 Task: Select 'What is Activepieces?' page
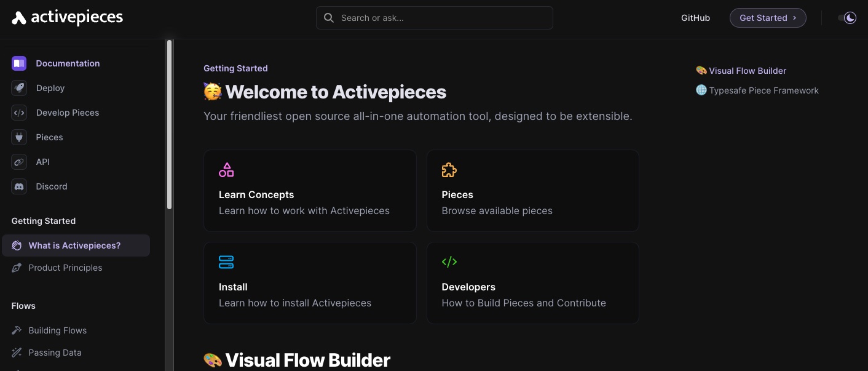(76, 245)
